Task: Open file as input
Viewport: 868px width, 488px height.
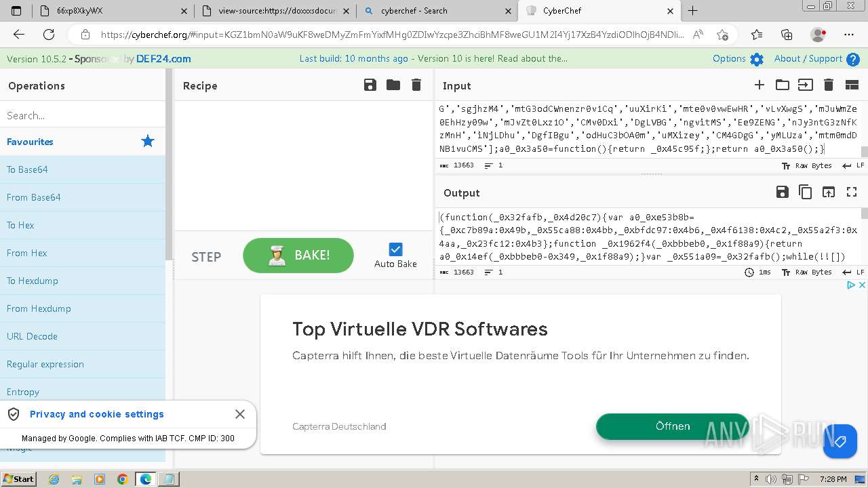Action: click(x=805, y=85)
